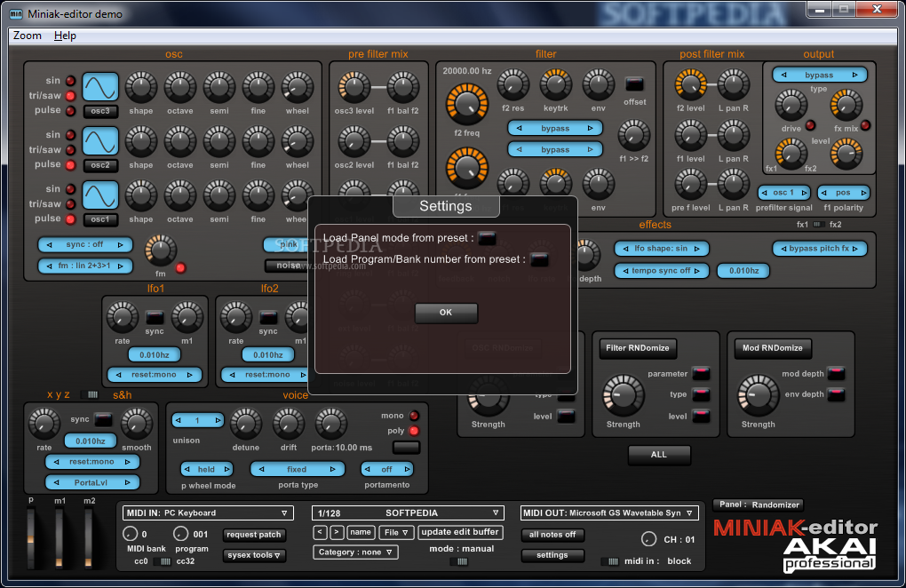This screenshot has height=588, width=906.
Task: Click the pre f level knob
Action: [x=690, y=184]
